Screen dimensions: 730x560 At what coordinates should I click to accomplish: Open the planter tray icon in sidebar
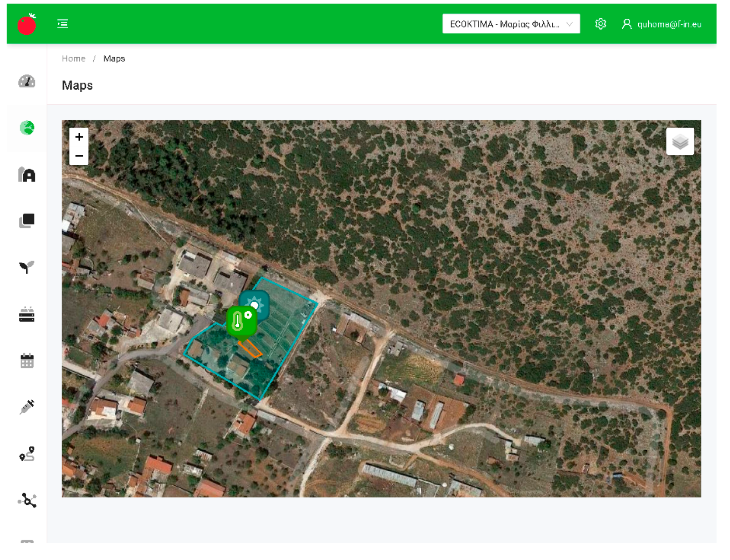27,315
